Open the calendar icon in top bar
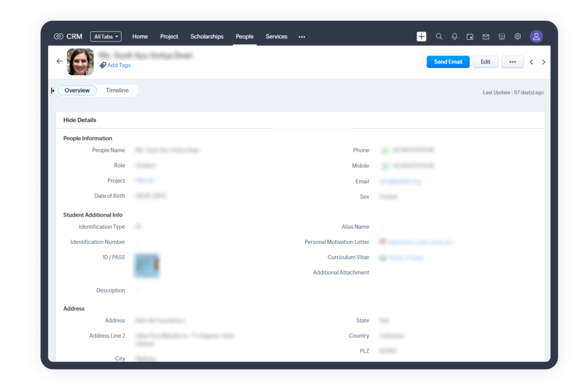Screen dimensions: 588x392 [470, 37]
